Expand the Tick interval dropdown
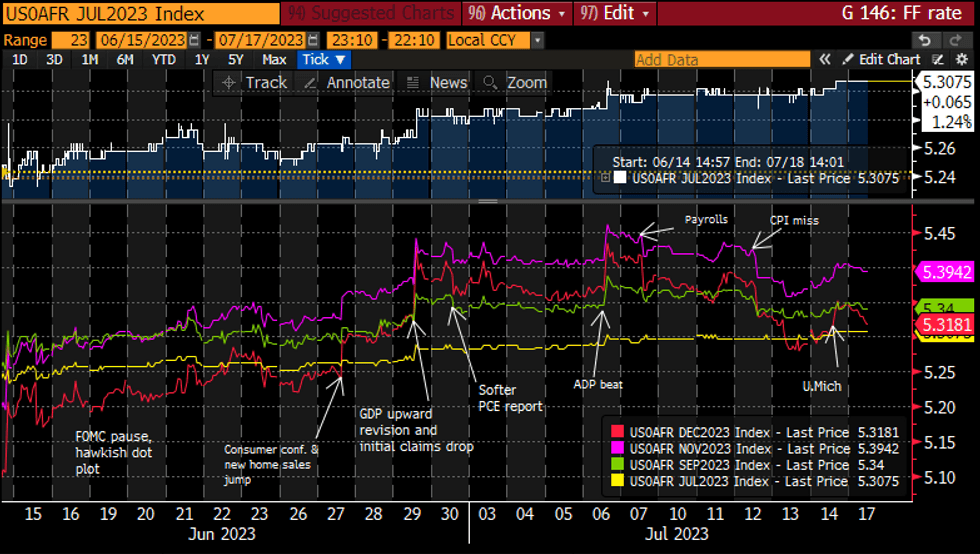Screen dimensions: 980x554 point(326,59)
